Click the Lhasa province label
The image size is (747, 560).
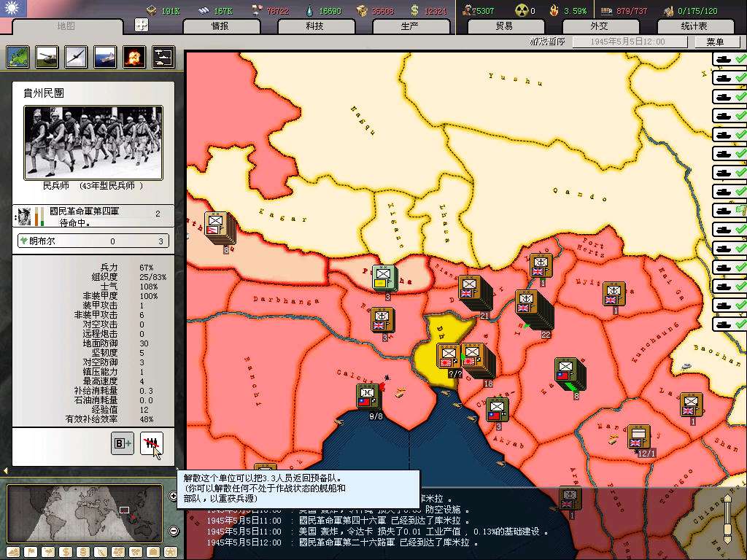pos(444,223)
